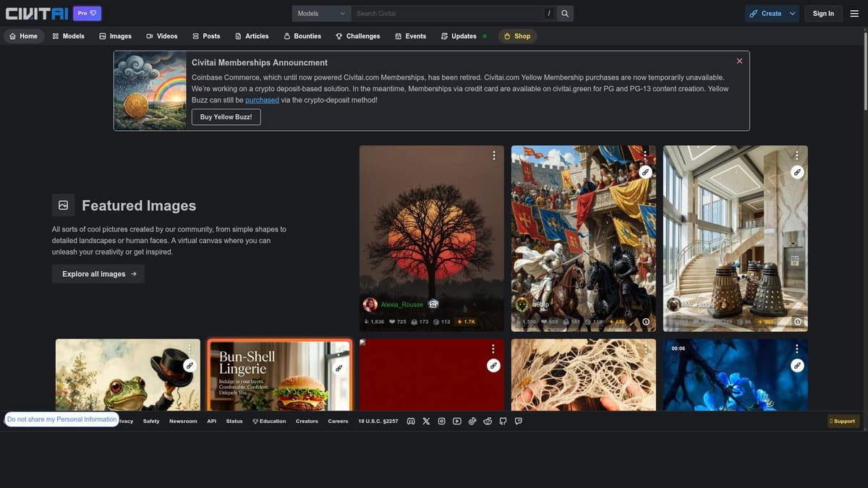Viewport: 868px width, 488px height.
Task: Click the Buy Yellow Buzz! button
Action: 226,116
